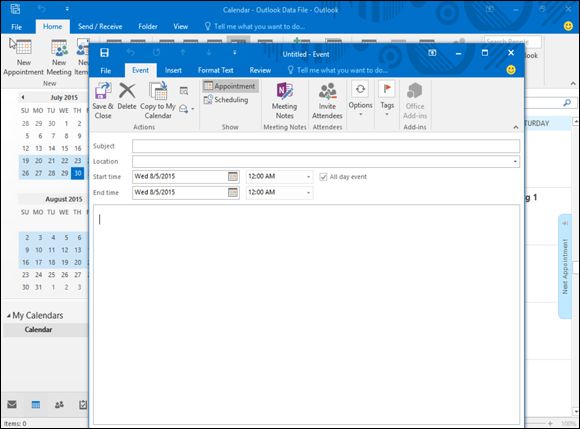The image size is (580, 429).
Task: Open Start time 12:00 AM dropdown
Action: click(x=308, y=177)
